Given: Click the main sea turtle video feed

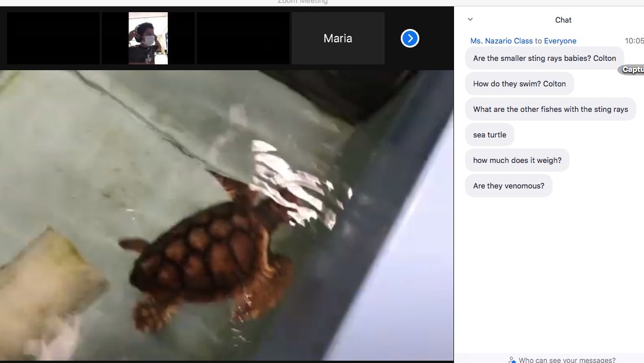Looking at the screenshot, I should click(226, 215).
